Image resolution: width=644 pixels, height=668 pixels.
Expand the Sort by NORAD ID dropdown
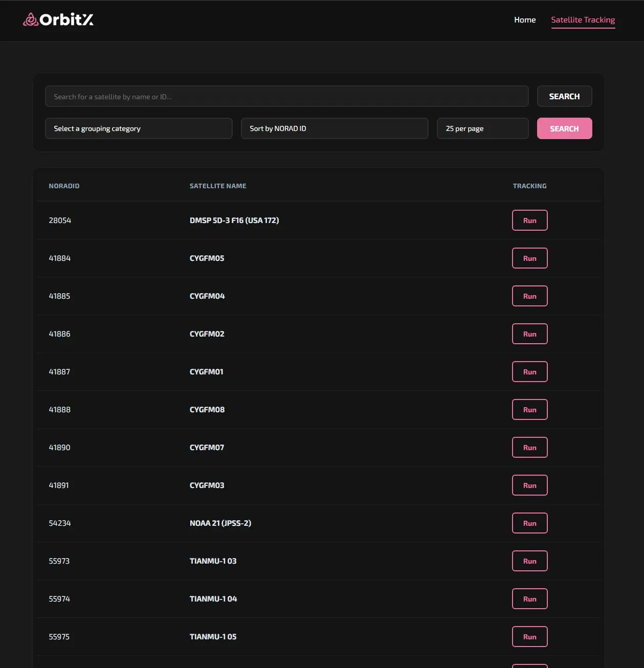tap(335, 128)
